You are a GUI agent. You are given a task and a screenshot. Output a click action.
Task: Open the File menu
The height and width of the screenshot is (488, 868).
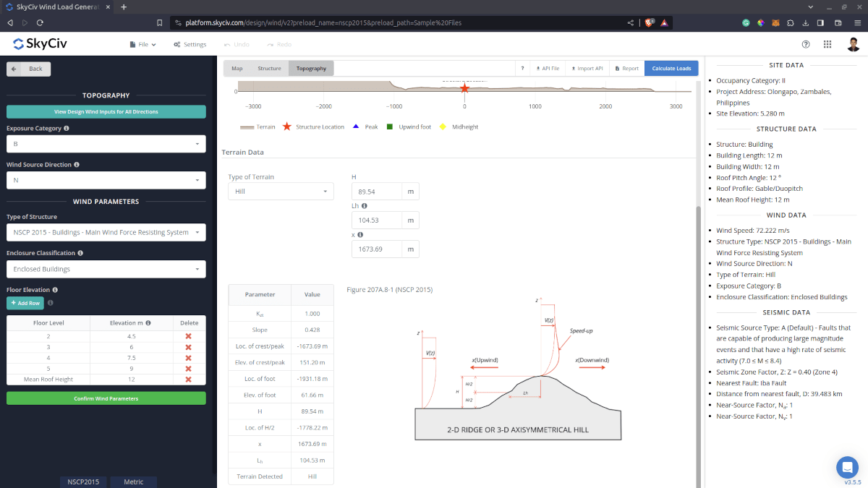pyautogui.click(x=142, y=44)
